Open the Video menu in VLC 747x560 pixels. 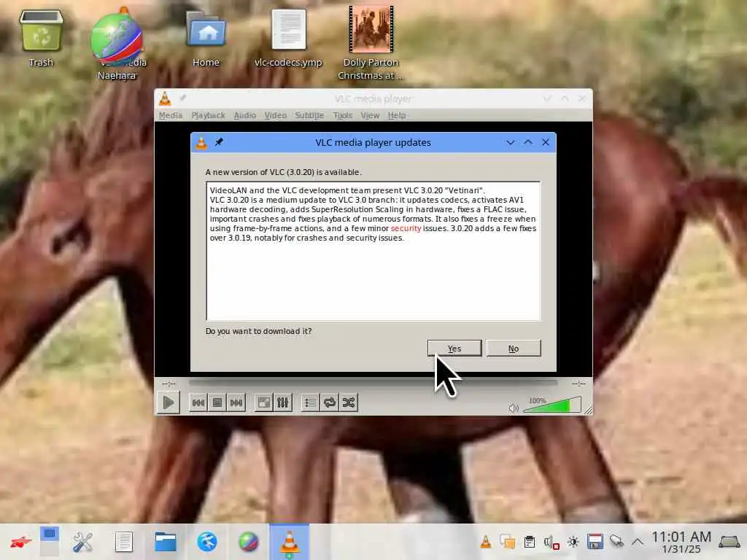[x=275, y=115]
